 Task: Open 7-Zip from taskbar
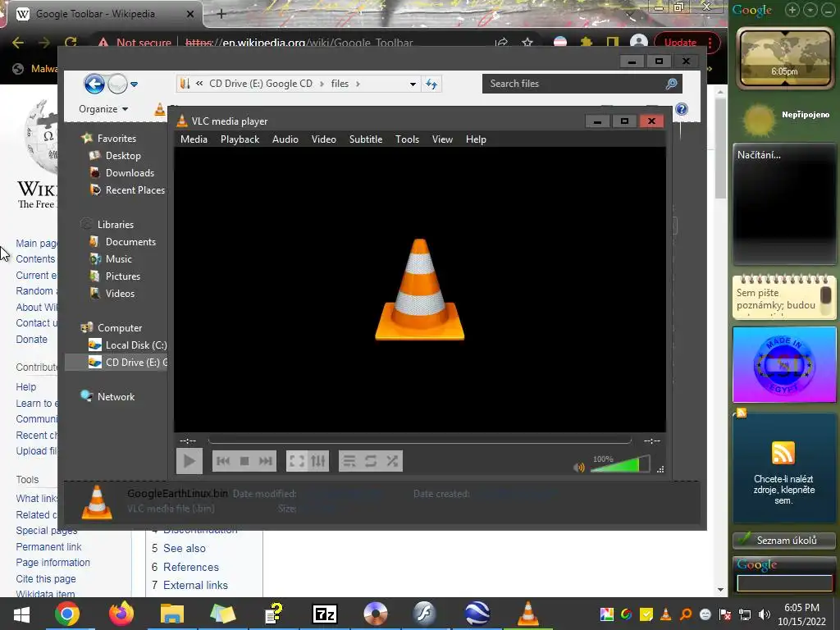coord(325,614)
